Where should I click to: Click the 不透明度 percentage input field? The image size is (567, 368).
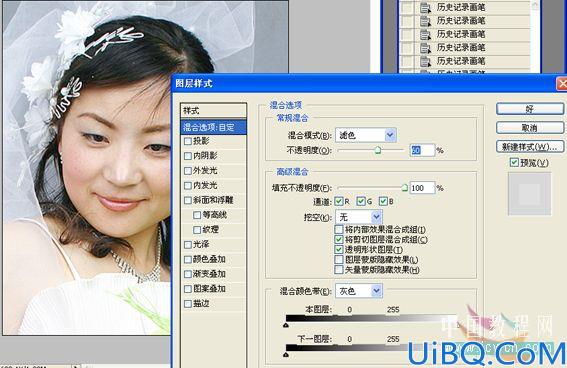coord(422,150)
